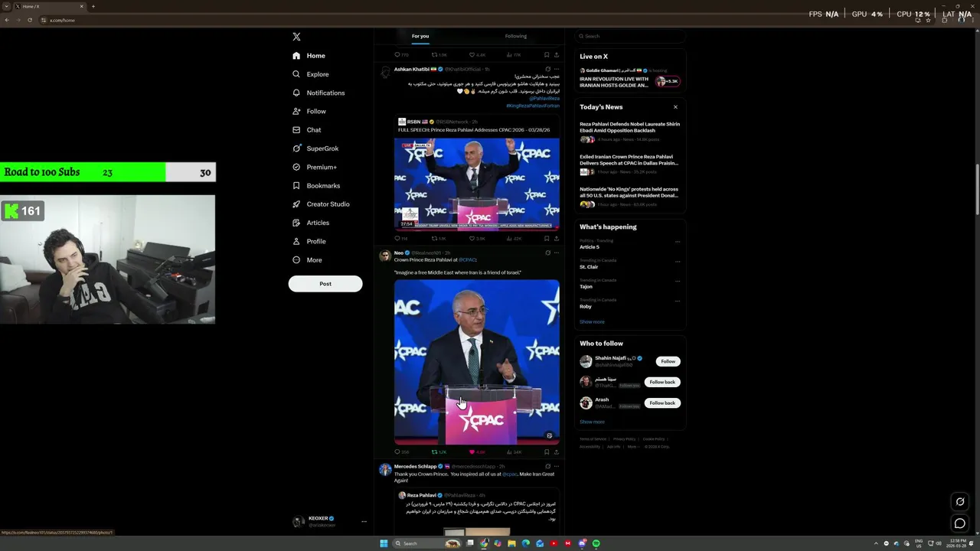The image size is (980, 551).
Task: Click the Bookmarks ribbon icon in sidebar
Action: click(296, 185)
